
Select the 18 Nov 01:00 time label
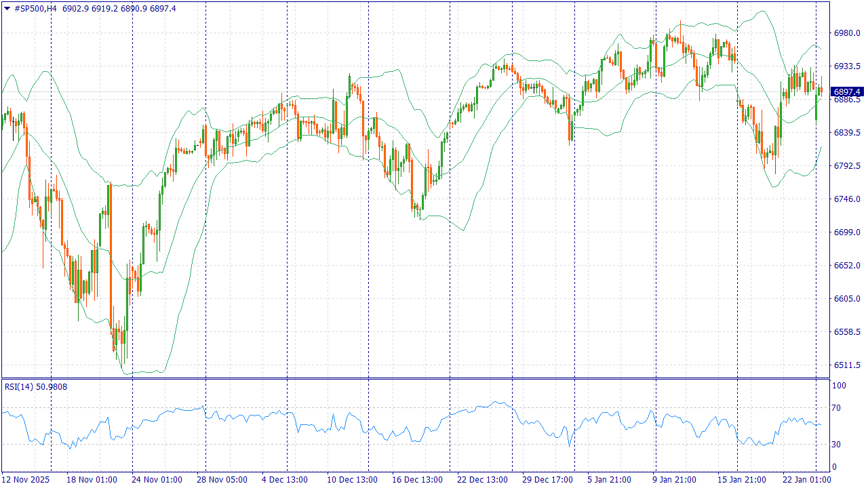pos(92,480)
